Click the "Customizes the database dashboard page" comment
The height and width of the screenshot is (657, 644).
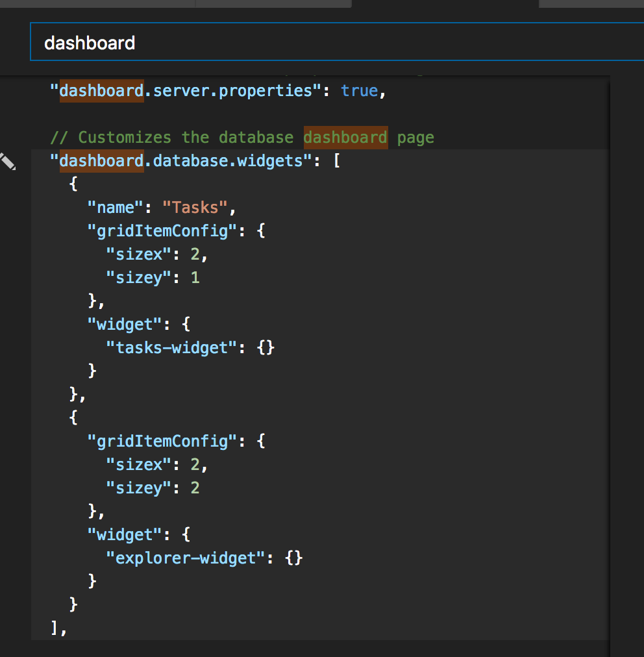pyautogui.click(x=242, y=138)
